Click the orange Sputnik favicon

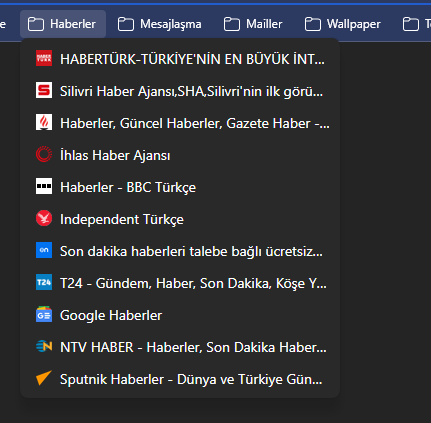pos(44,378)
